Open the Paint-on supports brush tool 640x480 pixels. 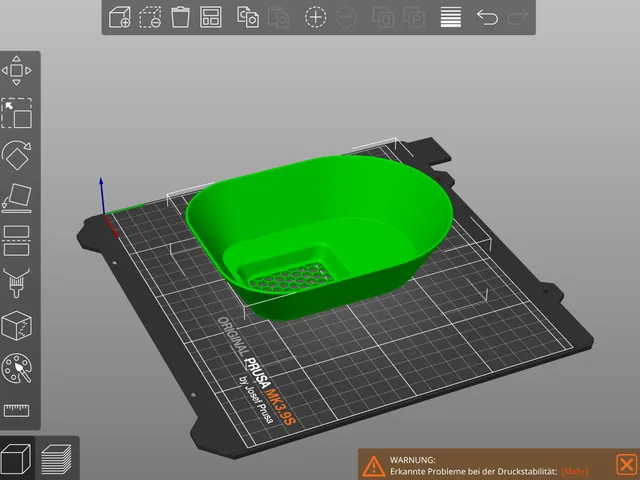(x=16, y=283)
